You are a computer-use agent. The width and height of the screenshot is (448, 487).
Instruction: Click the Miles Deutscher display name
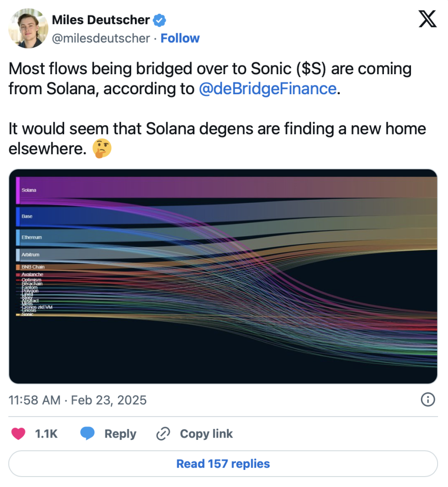[101, 20]
